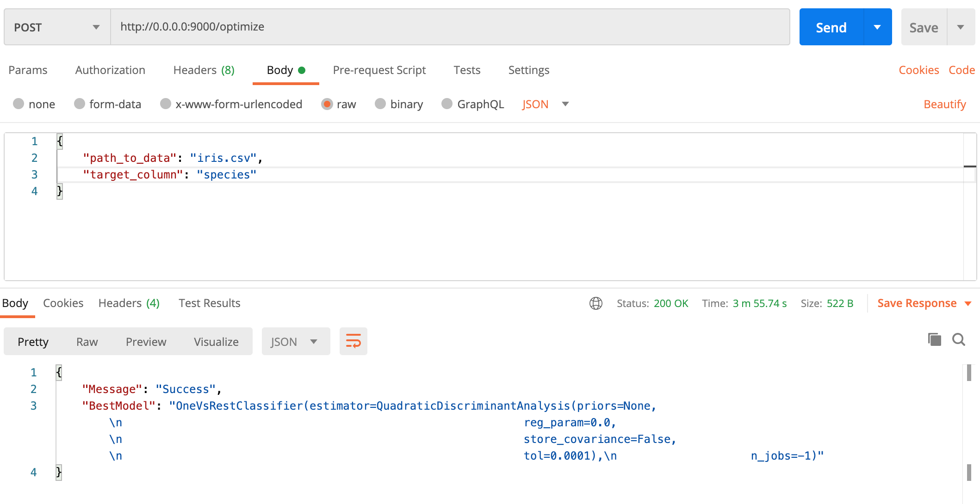The image size is (980, 504).
Task: Select the binary body radio button
Action: coord(380,104)
